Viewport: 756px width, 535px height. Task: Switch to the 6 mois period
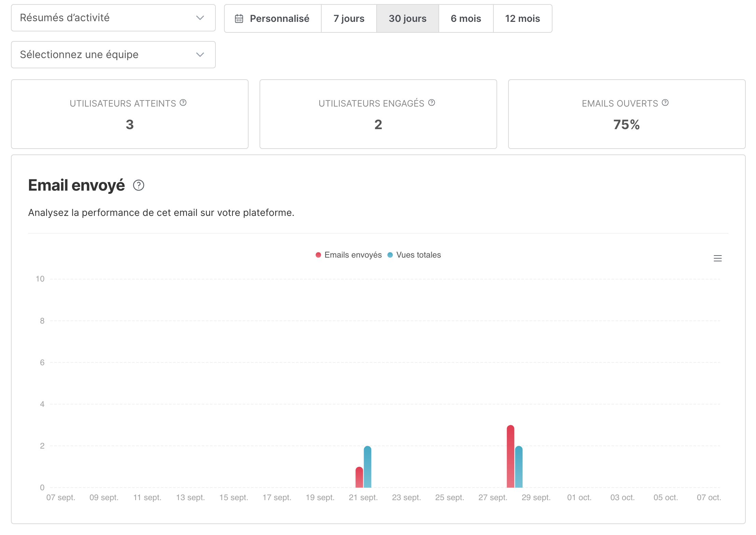pyautogui.click(x=466, y=18)
